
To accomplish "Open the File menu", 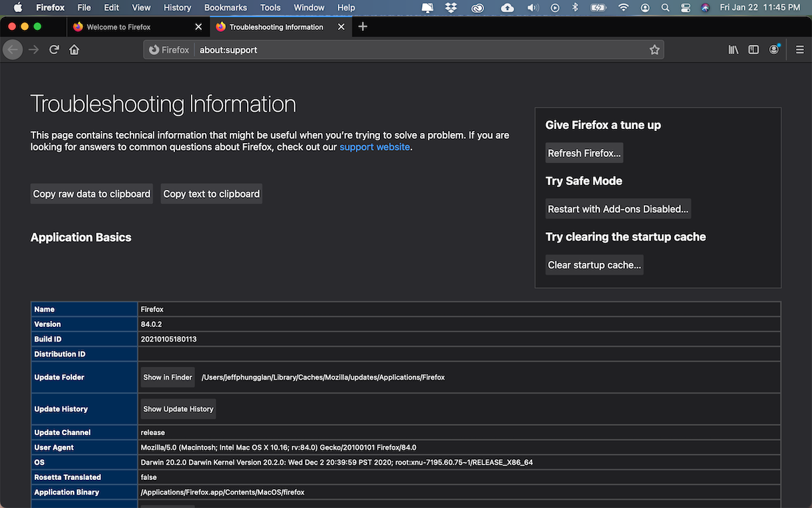I will coord(84,7).
